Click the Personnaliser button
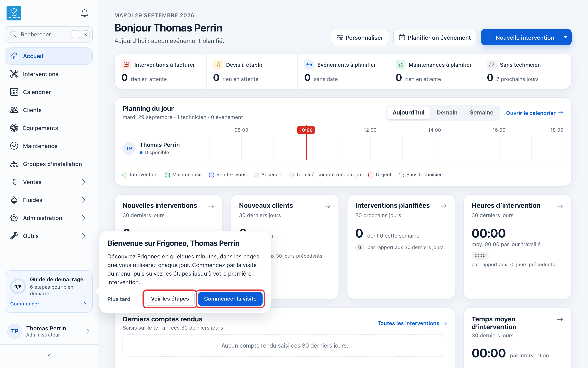The image size is (588, 368). tap(360, 37)
